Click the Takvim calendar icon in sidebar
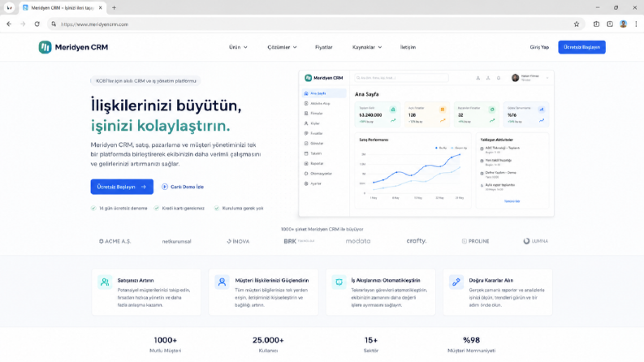This screenshot has width=644, height=362. (x=306, y=153)
